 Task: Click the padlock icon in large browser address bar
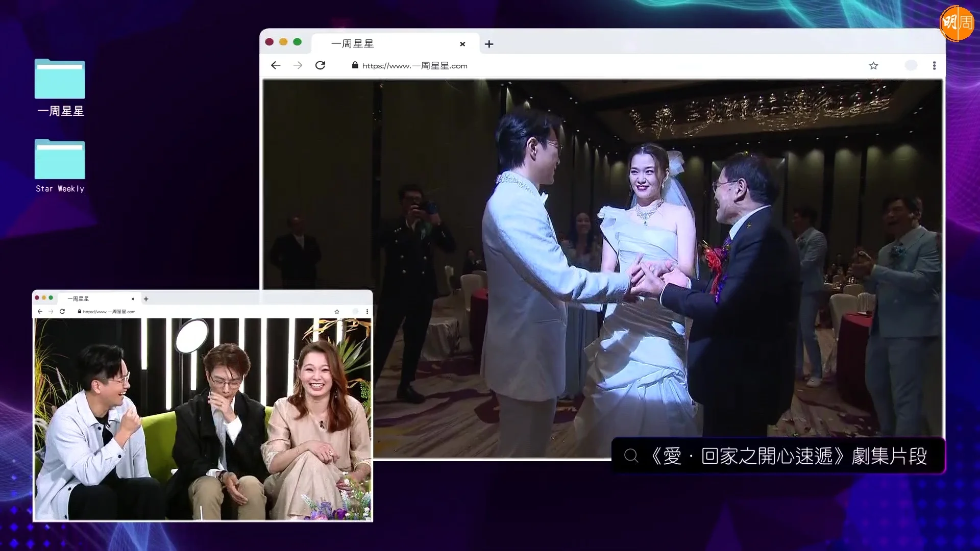pos(355,65)
